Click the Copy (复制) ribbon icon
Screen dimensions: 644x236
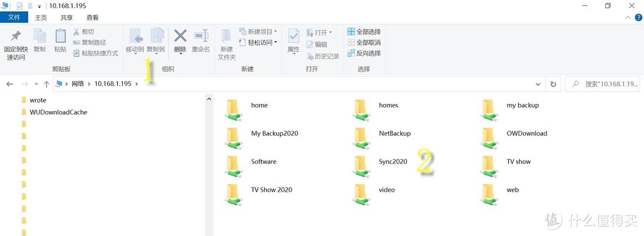[x=39, y=36]
